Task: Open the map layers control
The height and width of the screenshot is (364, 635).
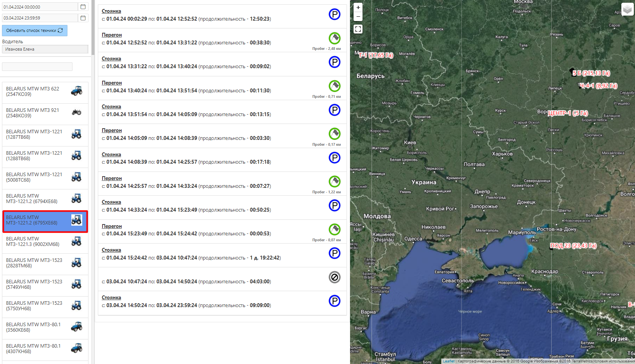Action: tap(627, 9)
